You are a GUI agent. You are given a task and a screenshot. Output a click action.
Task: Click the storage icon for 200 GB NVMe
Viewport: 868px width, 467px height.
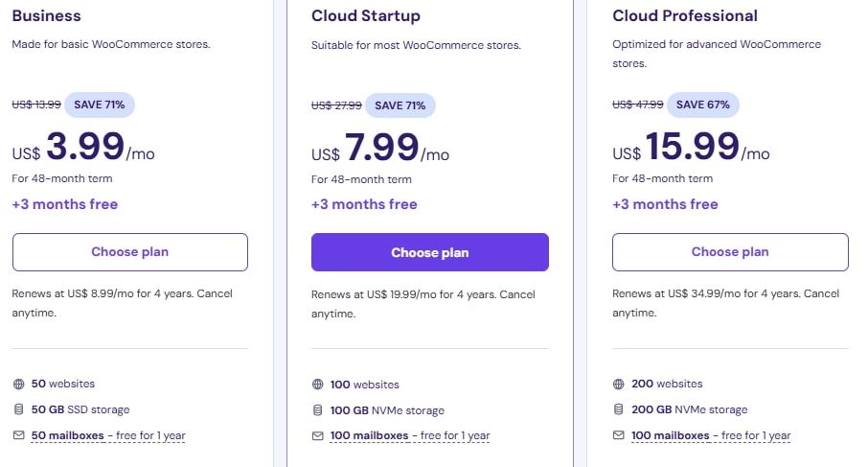(x=619, y=409)
